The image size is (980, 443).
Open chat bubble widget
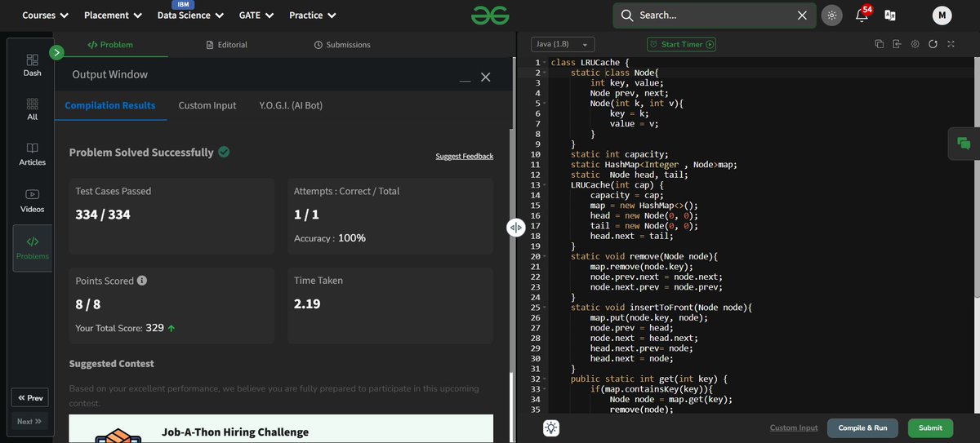coord(964,144)
